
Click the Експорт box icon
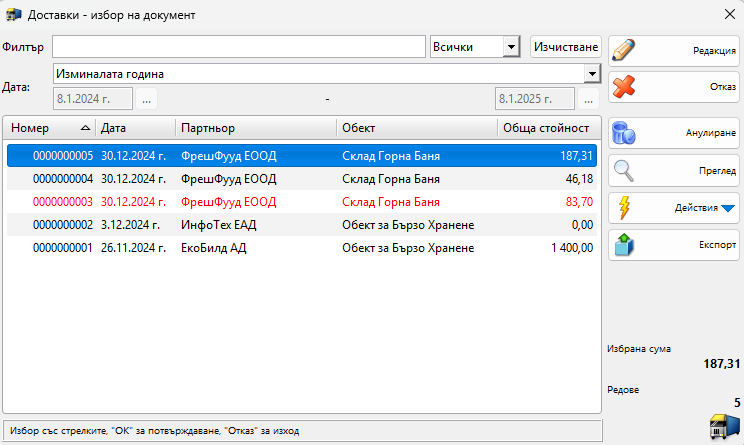624,245
